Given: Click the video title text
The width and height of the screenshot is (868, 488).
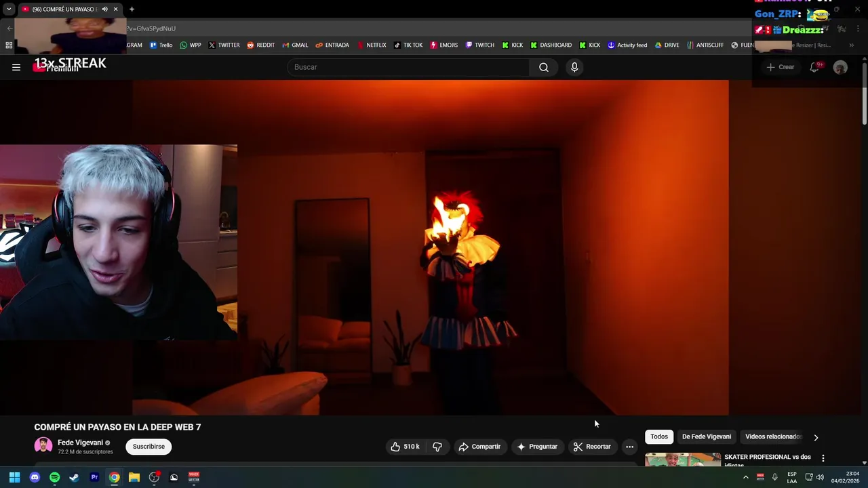Looking at the screenshot, I should [117, 427].
